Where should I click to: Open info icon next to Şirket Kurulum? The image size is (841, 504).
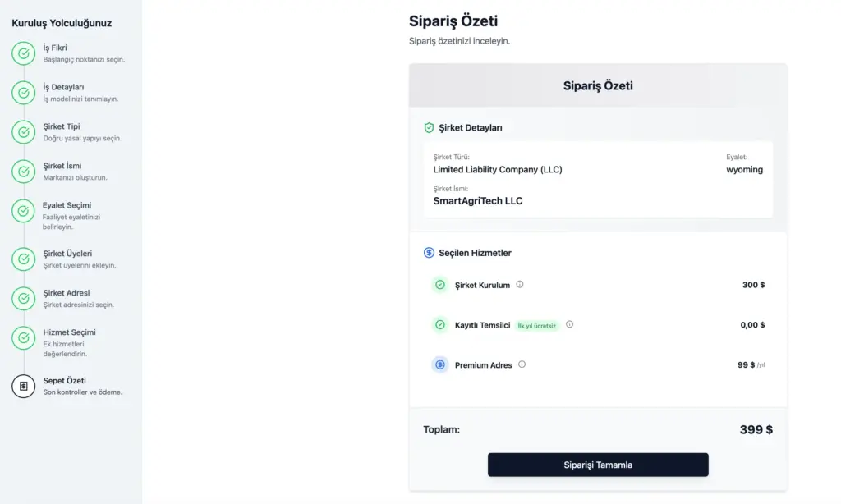520,284
